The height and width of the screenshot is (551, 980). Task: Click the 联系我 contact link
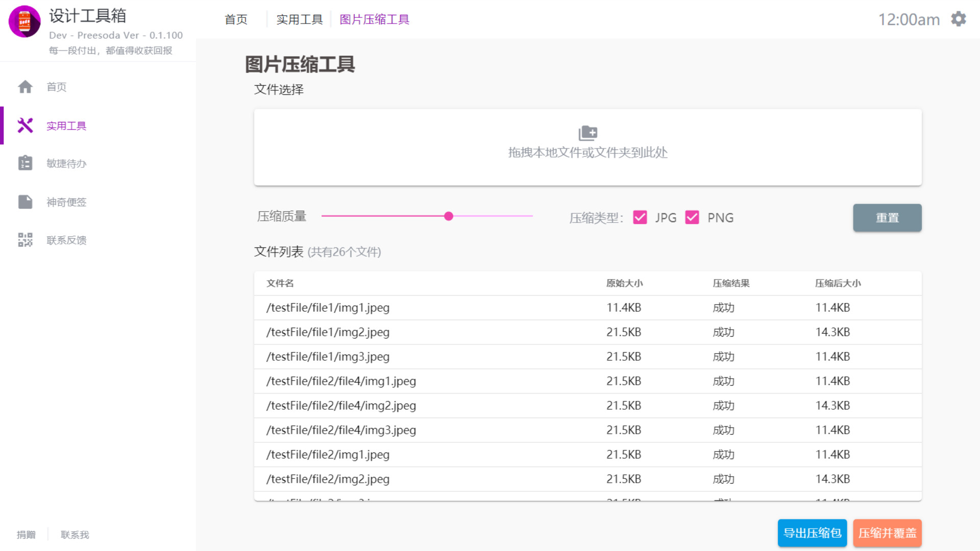(74, 534)
